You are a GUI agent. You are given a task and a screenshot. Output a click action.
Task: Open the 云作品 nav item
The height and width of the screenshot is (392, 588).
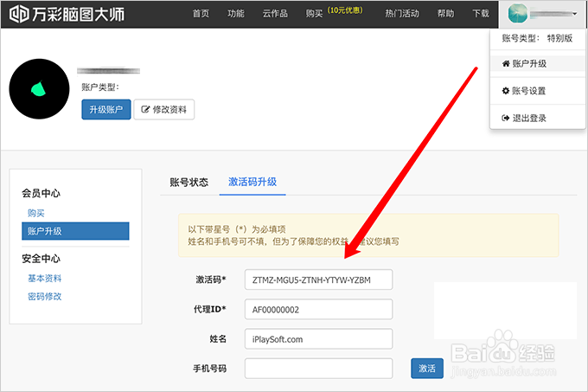[x=275, y=14]
